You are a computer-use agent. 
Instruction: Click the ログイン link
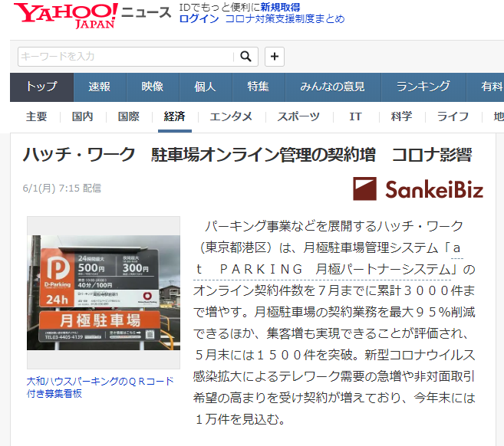[198, 19]
